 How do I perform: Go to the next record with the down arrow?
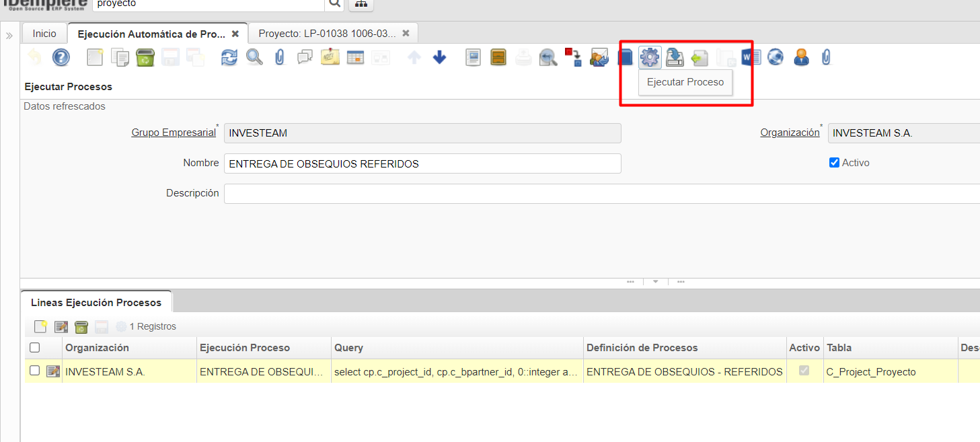439,58
